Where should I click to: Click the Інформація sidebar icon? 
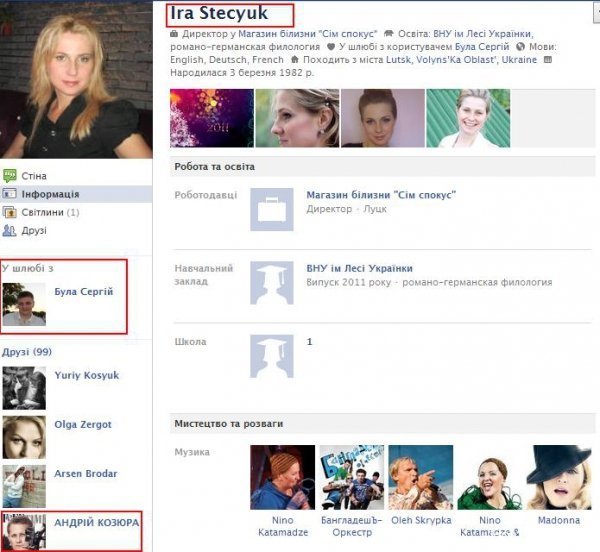(x=10, y=194)
